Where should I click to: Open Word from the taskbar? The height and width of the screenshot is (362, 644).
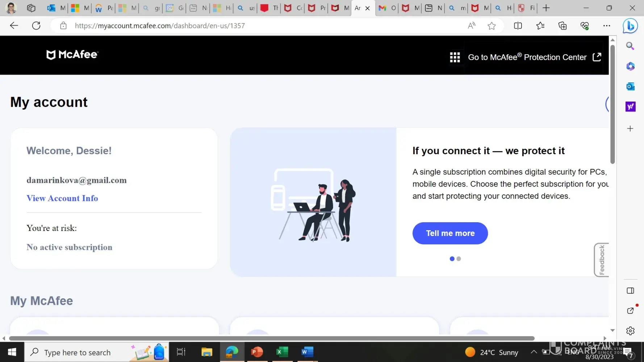[x=307, y=352]
